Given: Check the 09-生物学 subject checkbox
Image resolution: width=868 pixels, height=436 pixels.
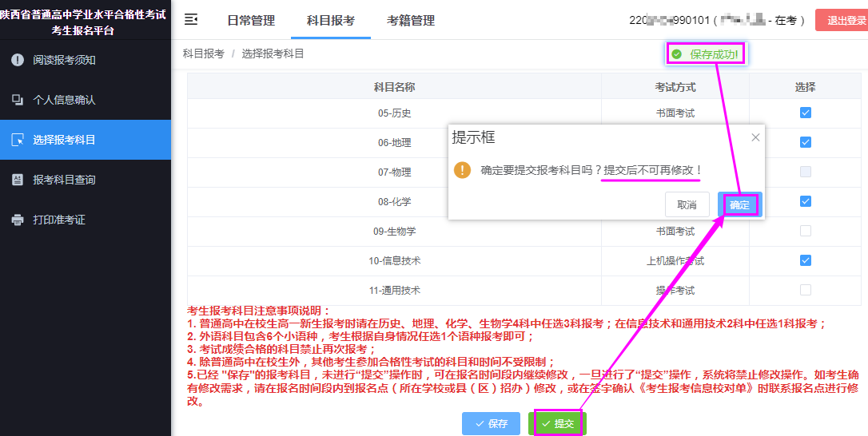Looking at the screenshot, I should [x=805, y=231].
